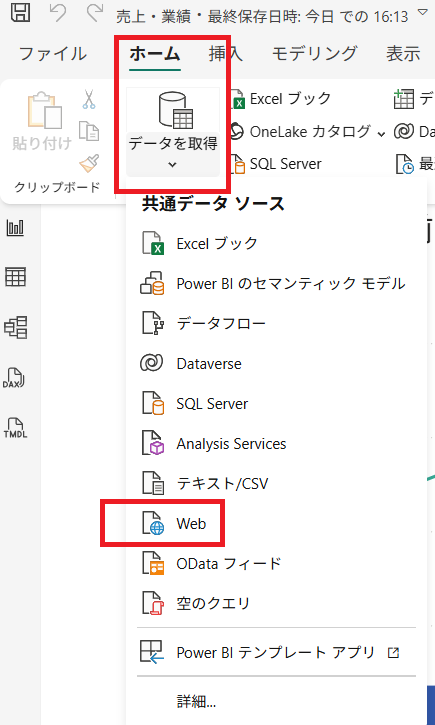Click the Undo arrow icon
This screenshot has width=435, height=725.
point(59,13)
